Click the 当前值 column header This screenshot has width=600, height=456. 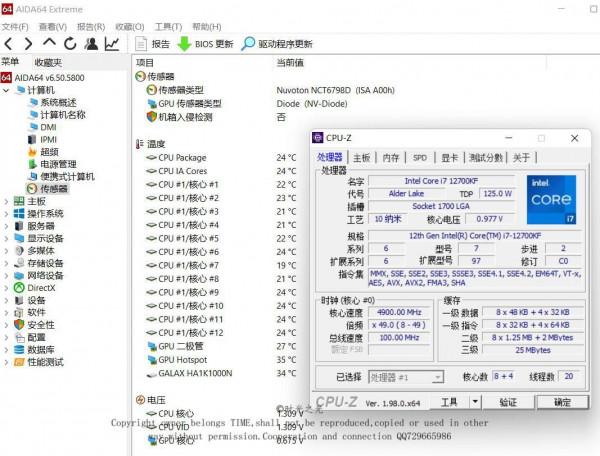(290, 62)
